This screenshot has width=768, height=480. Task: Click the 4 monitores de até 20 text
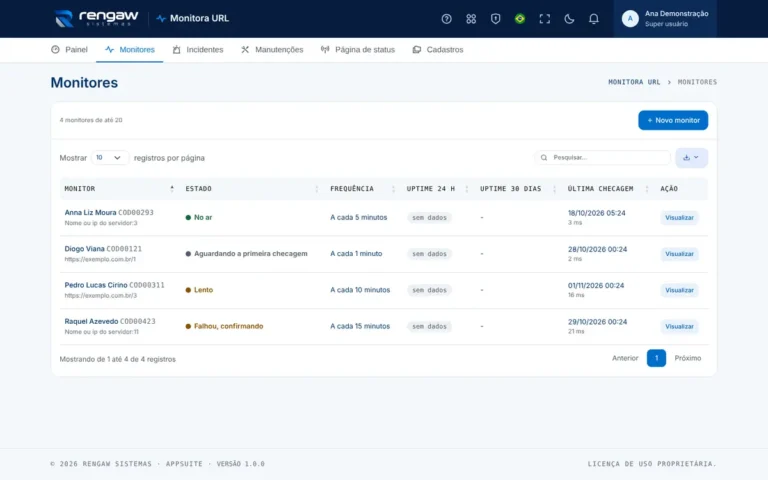(x=91, y=120)
